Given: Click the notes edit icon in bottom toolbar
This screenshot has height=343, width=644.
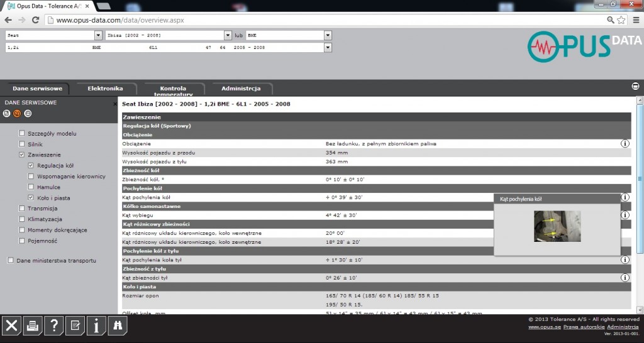Looking at the screenshot, I should pos(75,326).
